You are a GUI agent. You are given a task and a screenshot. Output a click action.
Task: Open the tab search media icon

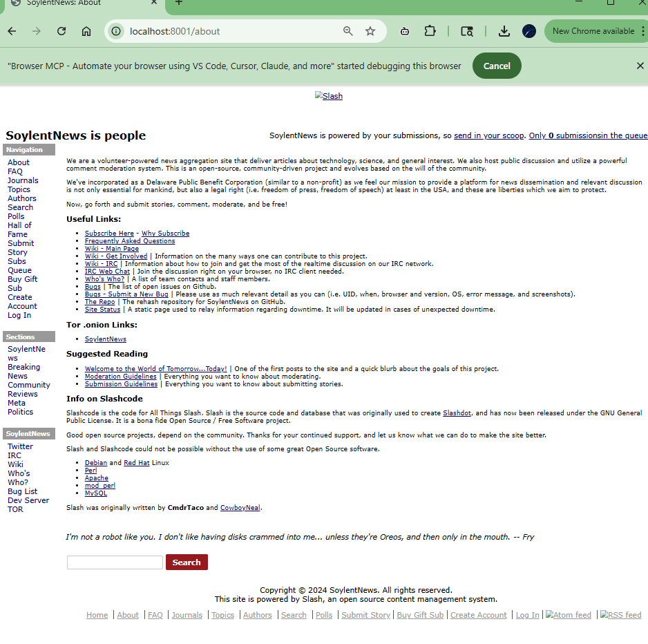pos(466,31)
